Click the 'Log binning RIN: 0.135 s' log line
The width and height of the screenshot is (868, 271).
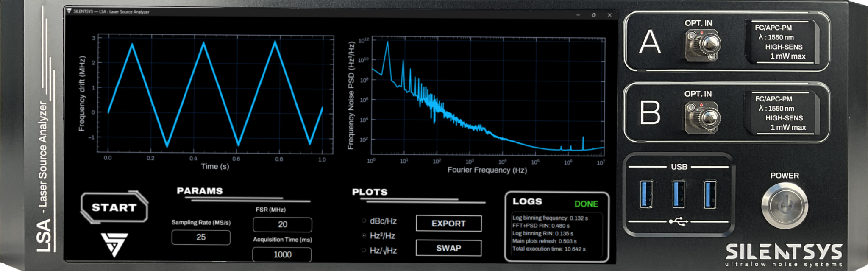click(542, 233)
